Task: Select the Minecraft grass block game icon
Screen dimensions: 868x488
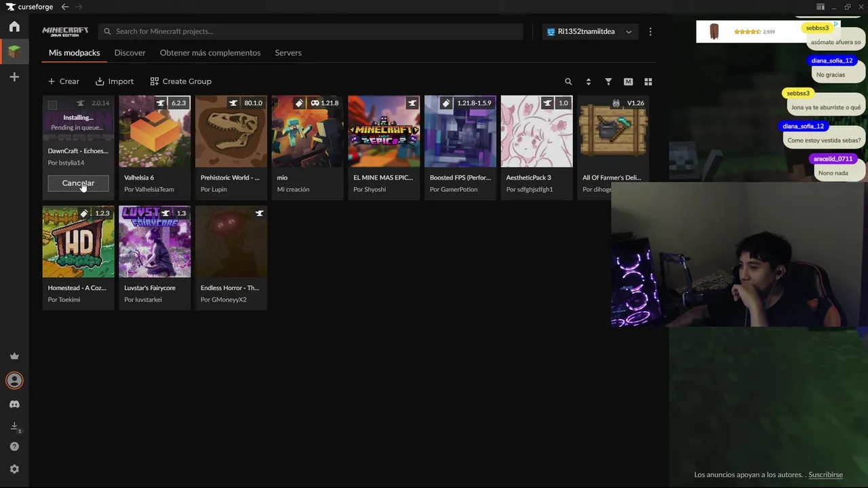Action: (14, 52)
